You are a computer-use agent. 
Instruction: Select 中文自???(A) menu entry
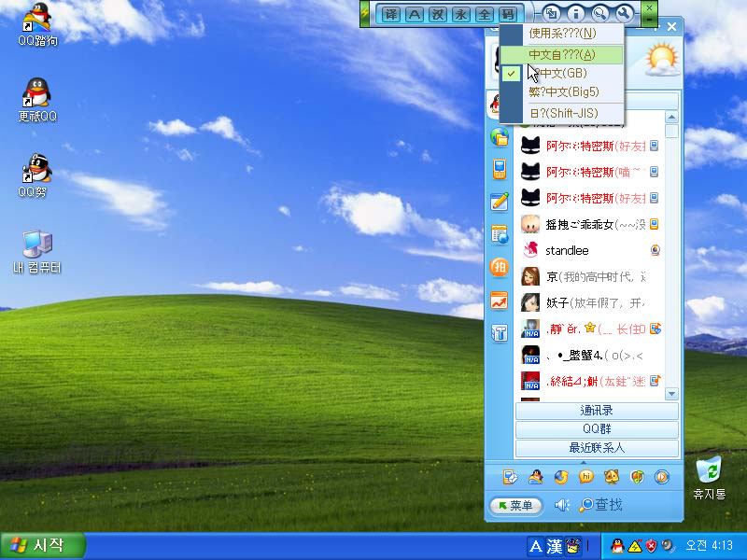[x=562, y=55]
